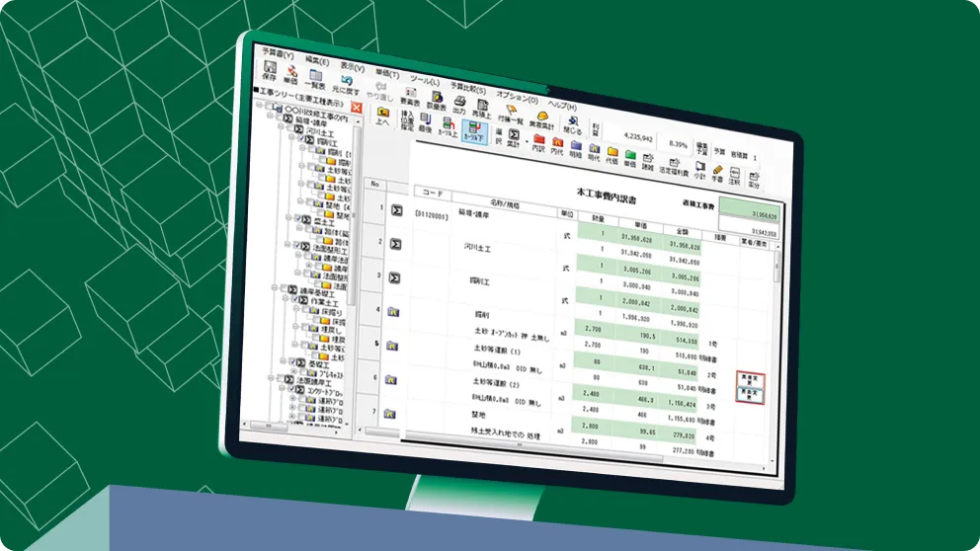Image resolution: width=980 pixels, height=551 pixels.
Task: Click the 付箋一覧 flag icon
Action: (x=510, y=109)
